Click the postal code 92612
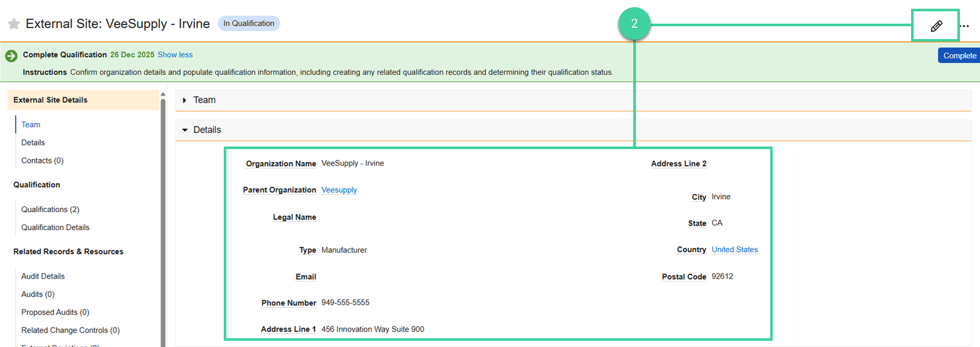980x347 pixels. click(722, 276)
